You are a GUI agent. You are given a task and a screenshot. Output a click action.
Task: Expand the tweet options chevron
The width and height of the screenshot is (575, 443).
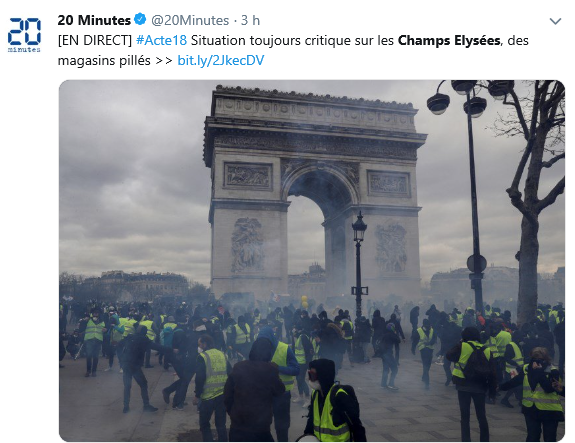click(555, 21)
